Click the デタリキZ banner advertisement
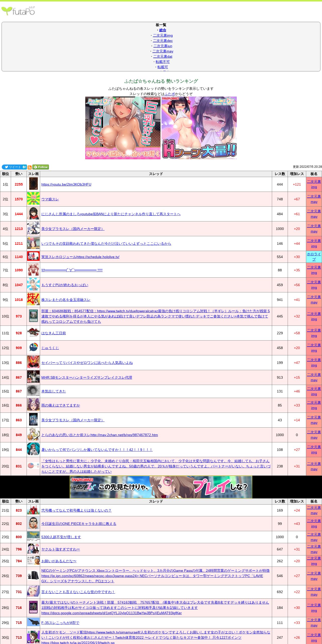The width and height of the screenshot is (322, 644). (x=161, y=487)
